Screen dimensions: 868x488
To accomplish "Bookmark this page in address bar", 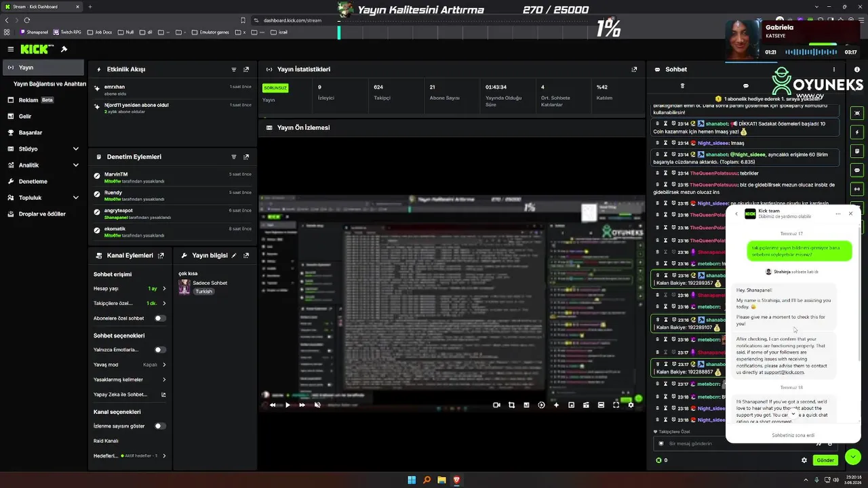I will (243, 20).
